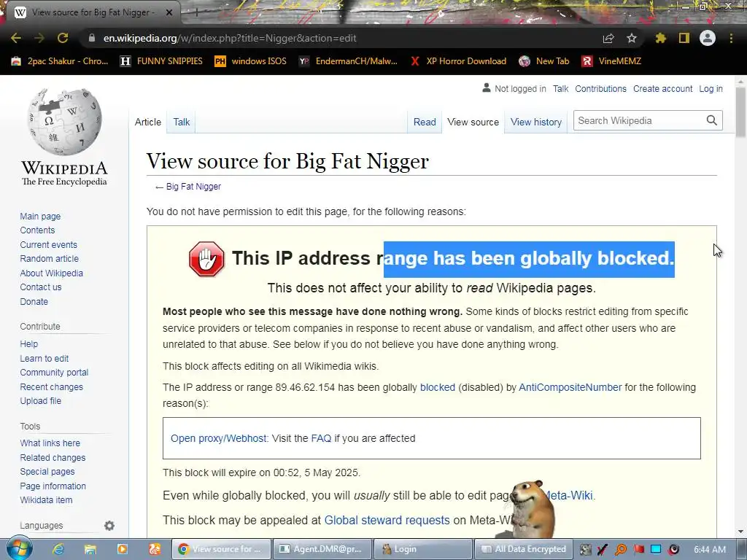This screenshot has width=747, height=560.
Task: Open the Chrome three-dot menu
Action: tap(731, 38)
